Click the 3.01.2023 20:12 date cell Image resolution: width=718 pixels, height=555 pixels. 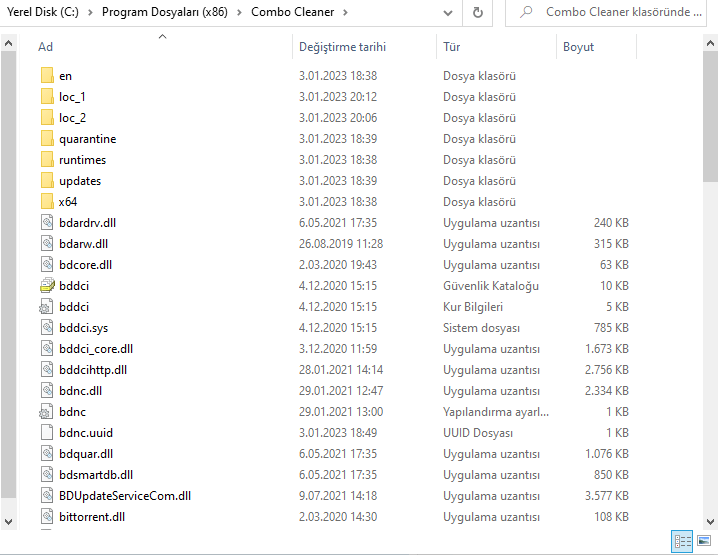338,97
